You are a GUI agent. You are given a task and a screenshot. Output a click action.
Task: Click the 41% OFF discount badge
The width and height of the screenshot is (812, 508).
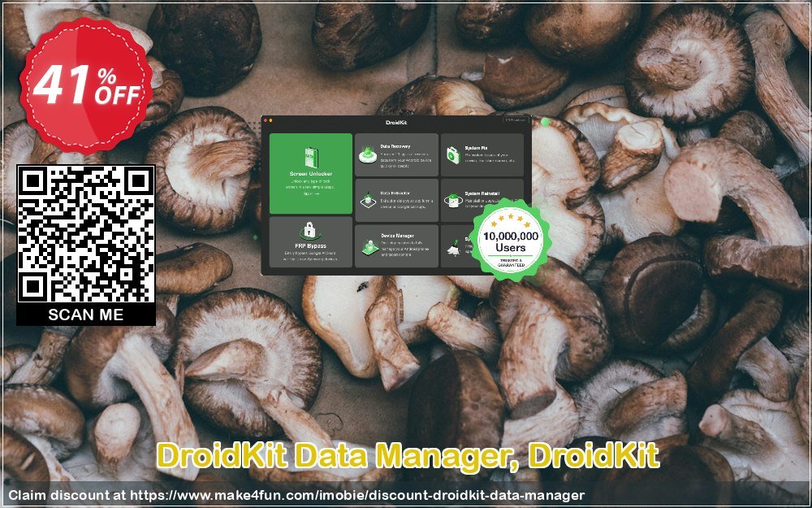[86, 86]
